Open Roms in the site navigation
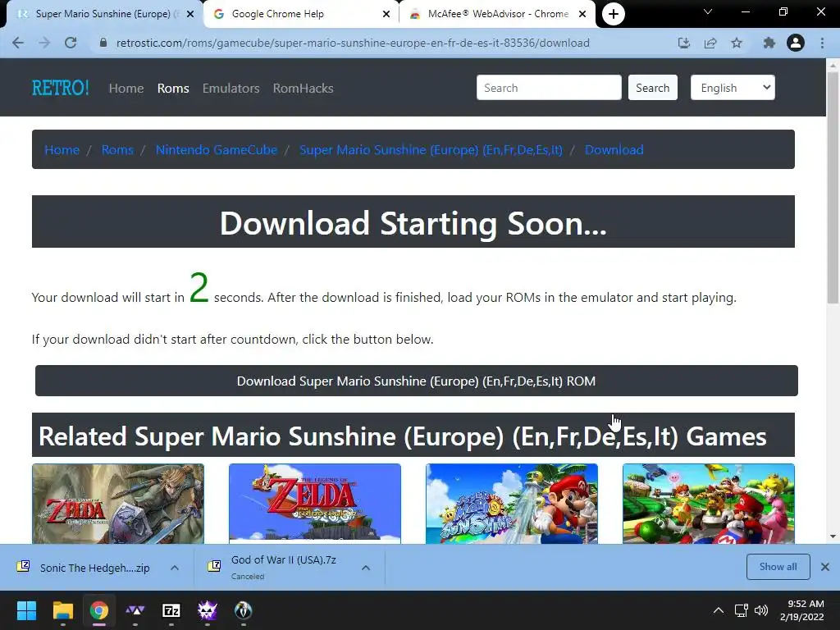 click(173, 89)
